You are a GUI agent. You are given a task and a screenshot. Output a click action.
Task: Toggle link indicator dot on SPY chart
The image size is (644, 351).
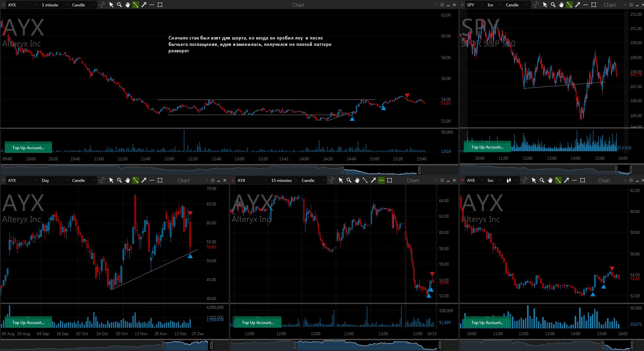coord(462,5)
